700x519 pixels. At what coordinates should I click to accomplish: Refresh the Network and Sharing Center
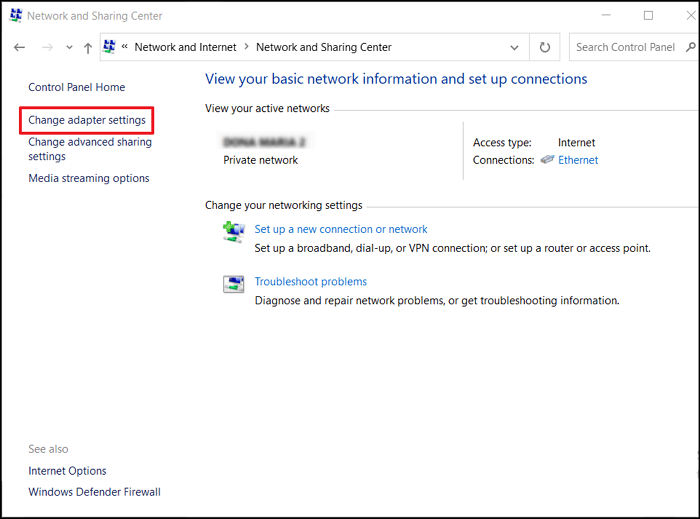coord(545,47)
